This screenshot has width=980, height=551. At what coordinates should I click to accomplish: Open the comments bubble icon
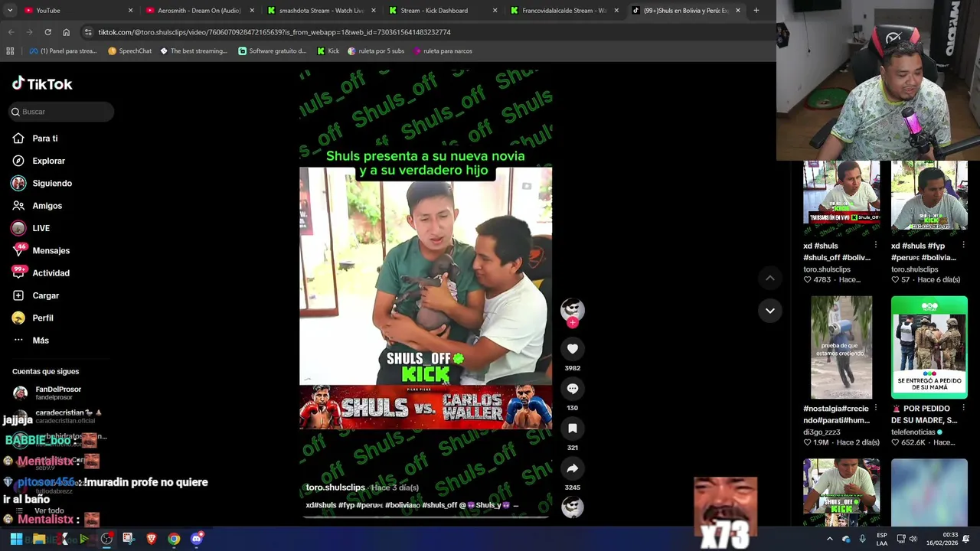[572, 389]
